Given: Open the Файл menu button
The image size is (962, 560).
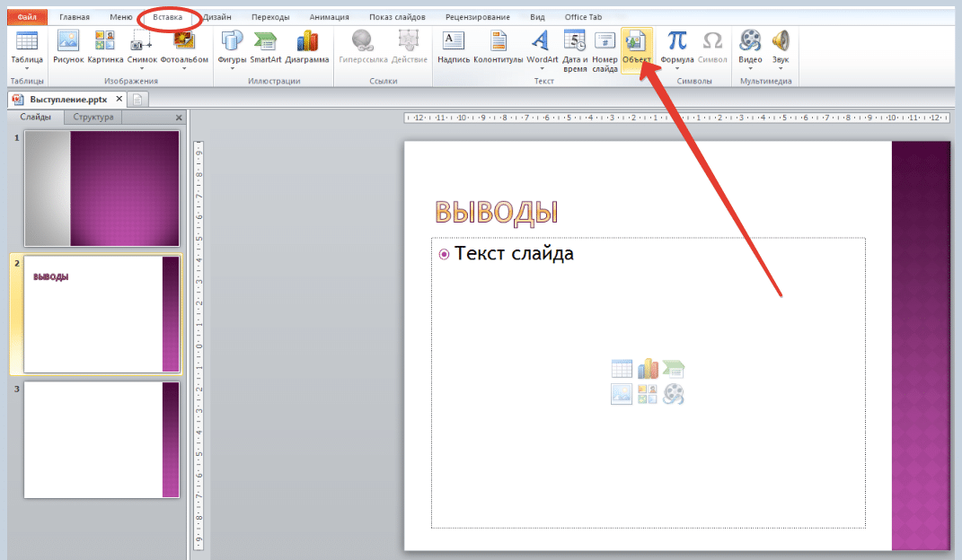Looking at the screenshot, I should click(26, 17).
